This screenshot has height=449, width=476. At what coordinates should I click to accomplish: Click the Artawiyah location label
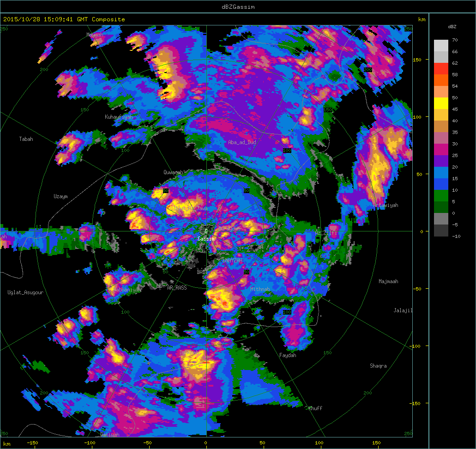click(386, 205)
